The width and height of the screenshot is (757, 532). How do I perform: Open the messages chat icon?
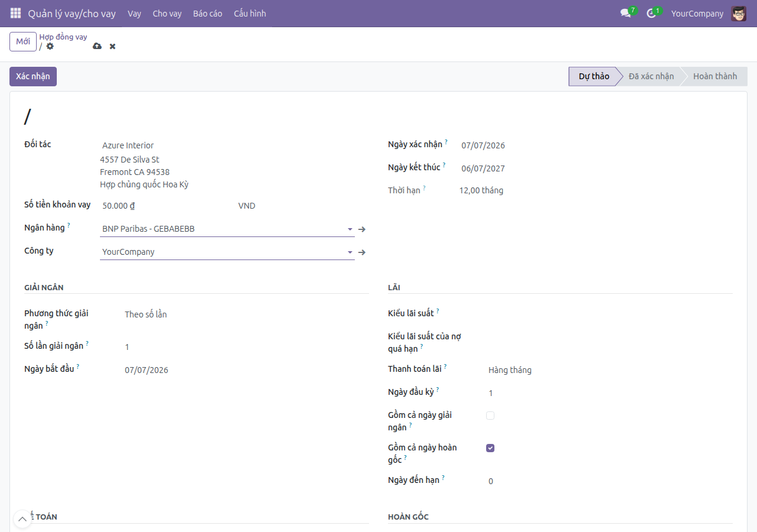coord(625,13)
